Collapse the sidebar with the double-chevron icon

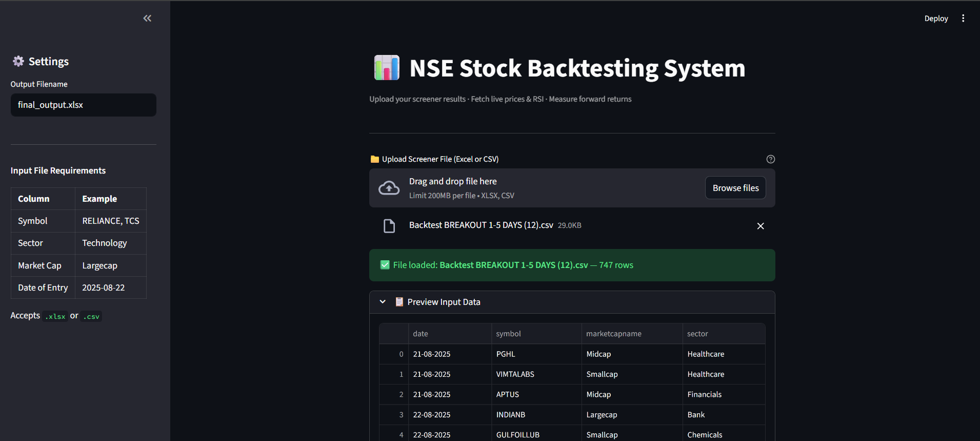(x=147, y=18)
